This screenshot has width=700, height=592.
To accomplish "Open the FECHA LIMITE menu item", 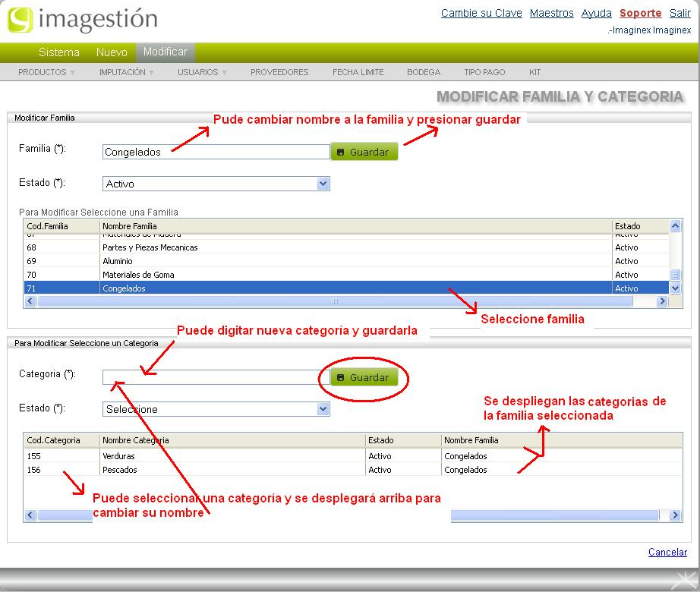I will coord(358,72).
